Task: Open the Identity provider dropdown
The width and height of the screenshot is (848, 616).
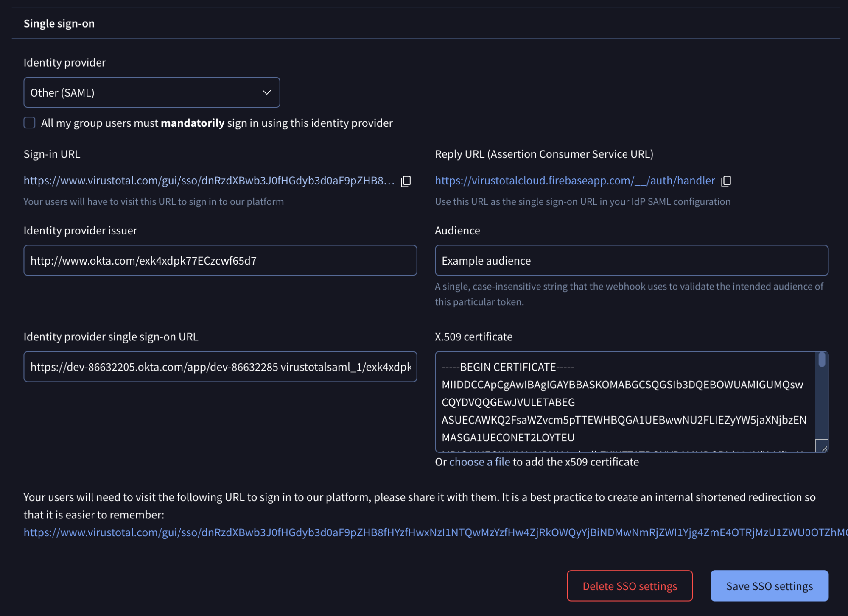Action: click(152, 92)
